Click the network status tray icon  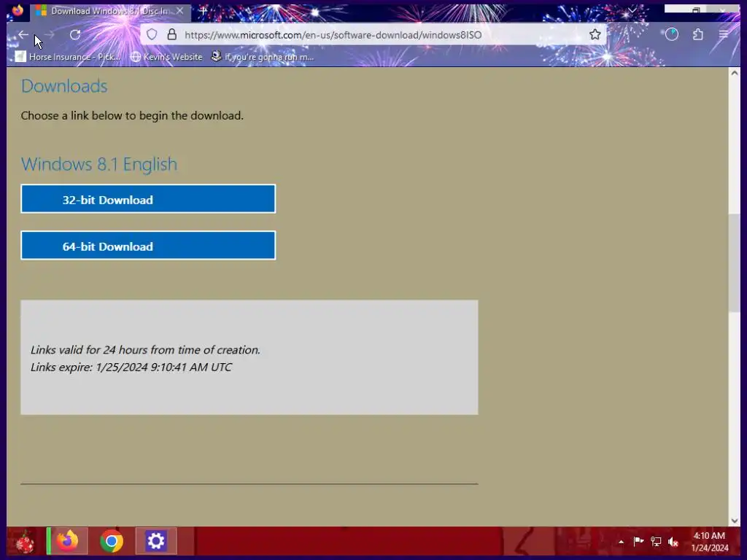click(x=656, y=541)
